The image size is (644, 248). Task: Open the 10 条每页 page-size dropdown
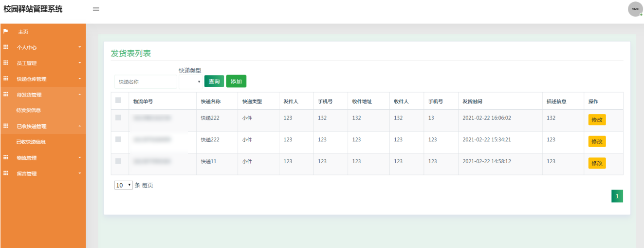124,185
